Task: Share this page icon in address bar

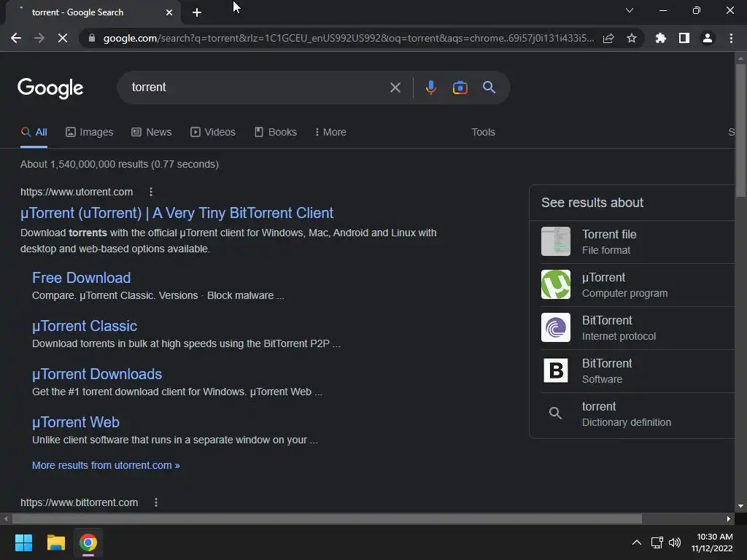Action: tap(608, 38)
